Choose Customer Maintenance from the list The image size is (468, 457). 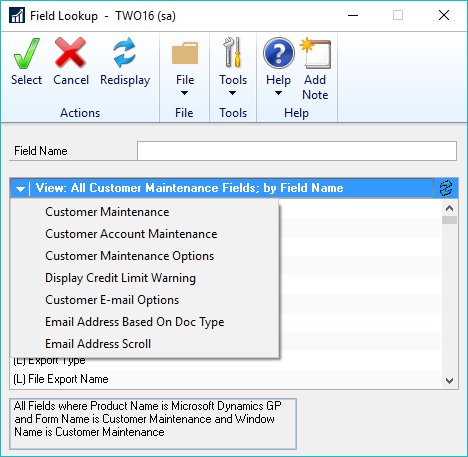click(107, 212)
